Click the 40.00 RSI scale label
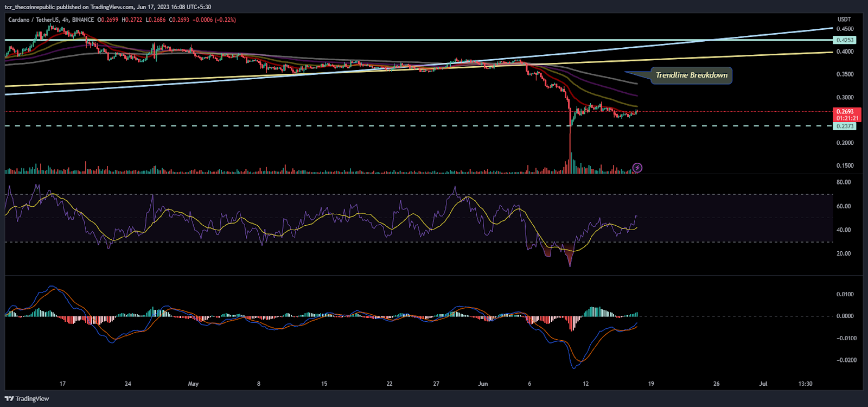 click(x=844, y=230)
